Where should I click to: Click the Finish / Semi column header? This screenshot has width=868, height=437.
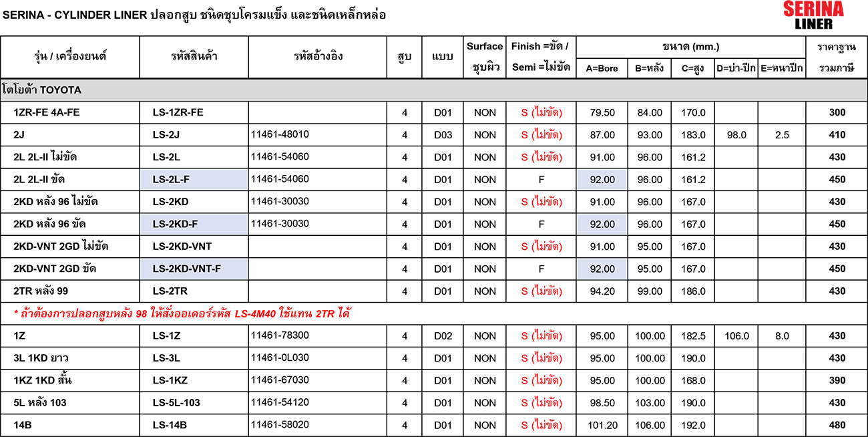coord(540,57)
